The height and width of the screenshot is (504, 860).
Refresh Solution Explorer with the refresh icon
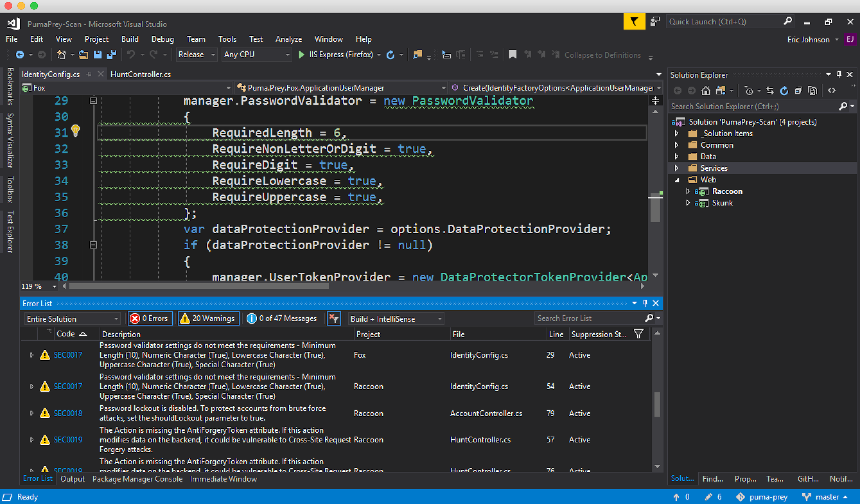(784, 90)
